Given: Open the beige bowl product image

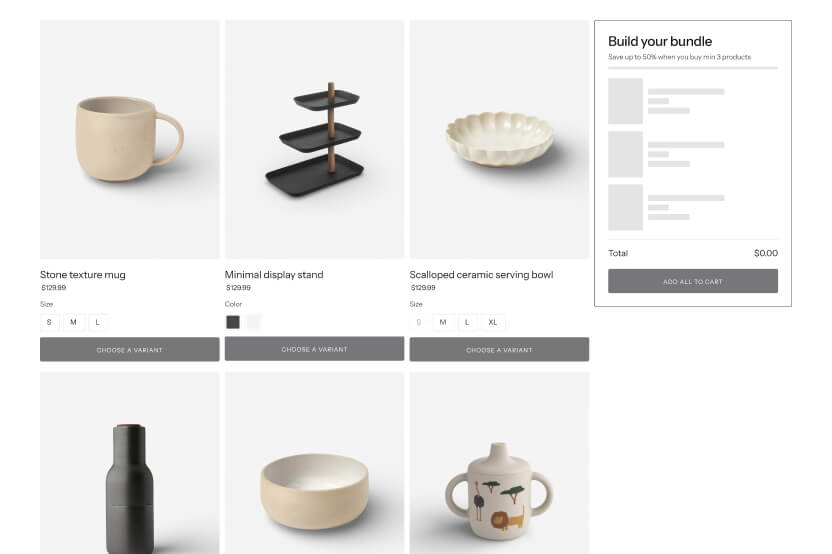Looking at the screenshot, I should click(314, 463).
